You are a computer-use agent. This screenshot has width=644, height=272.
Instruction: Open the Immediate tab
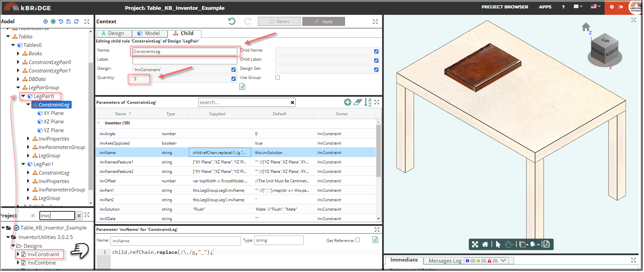click(x=404, y=260)
